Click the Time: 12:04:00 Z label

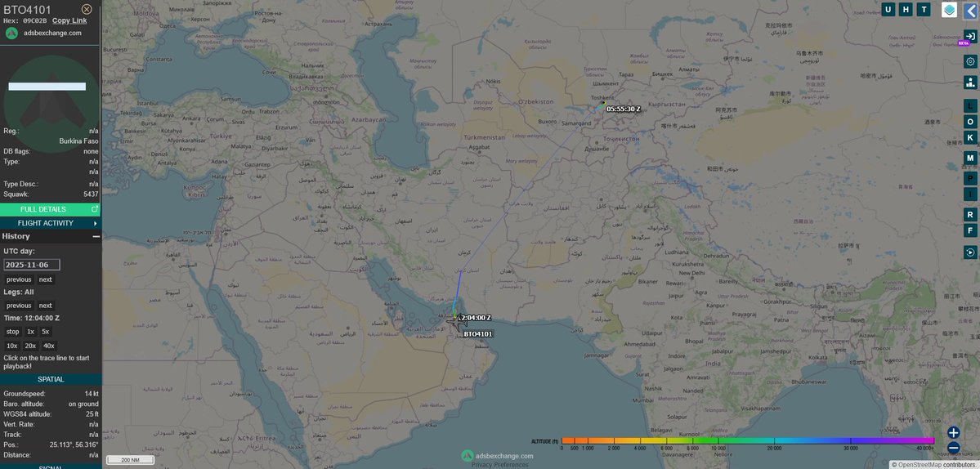tap(32, 318)
